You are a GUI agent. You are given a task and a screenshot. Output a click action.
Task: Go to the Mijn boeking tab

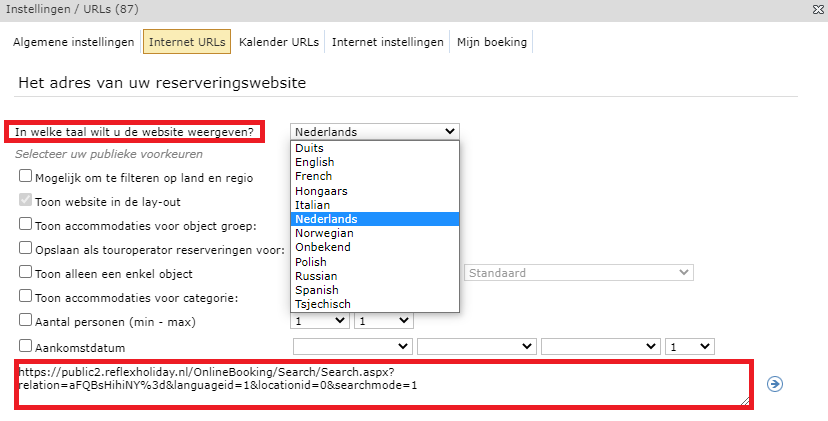tap(492, 42)
